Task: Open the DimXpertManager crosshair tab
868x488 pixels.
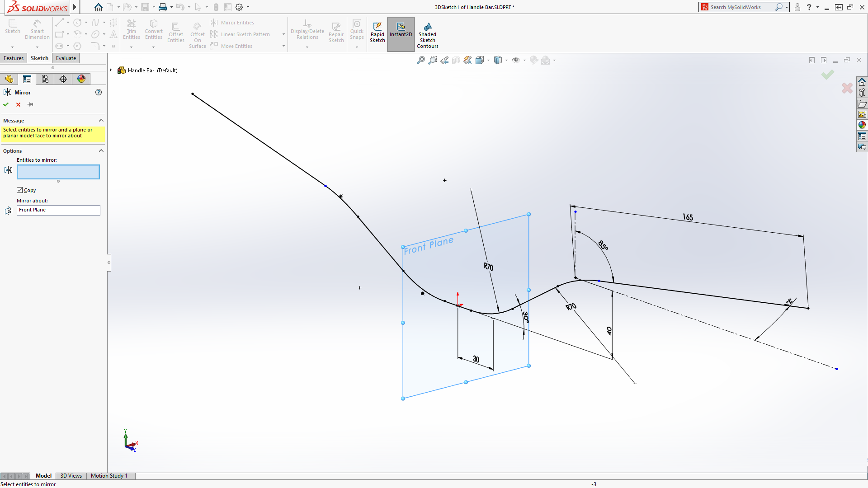Action: tap(63, 79)
